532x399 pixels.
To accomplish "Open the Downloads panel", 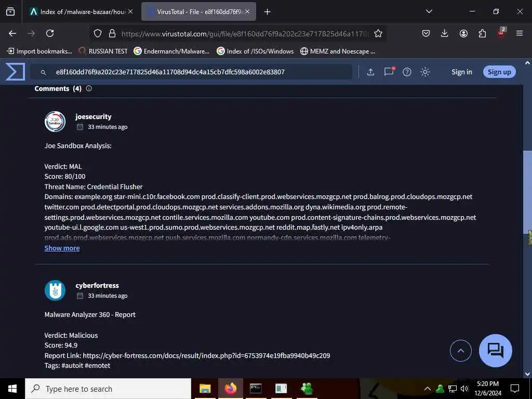I will (445, 33).
